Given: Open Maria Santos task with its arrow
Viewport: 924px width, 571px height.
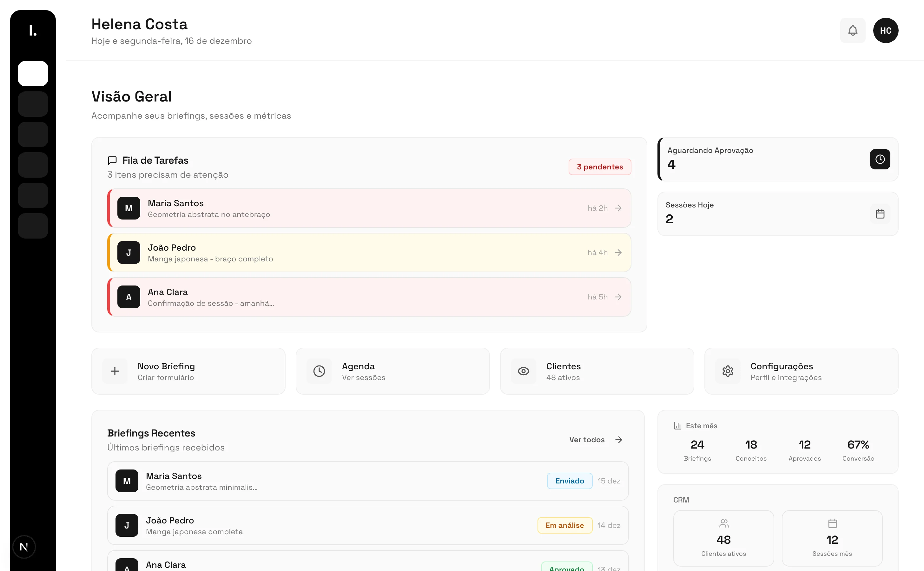Looking at the screenshot, I should coord(618,208).
